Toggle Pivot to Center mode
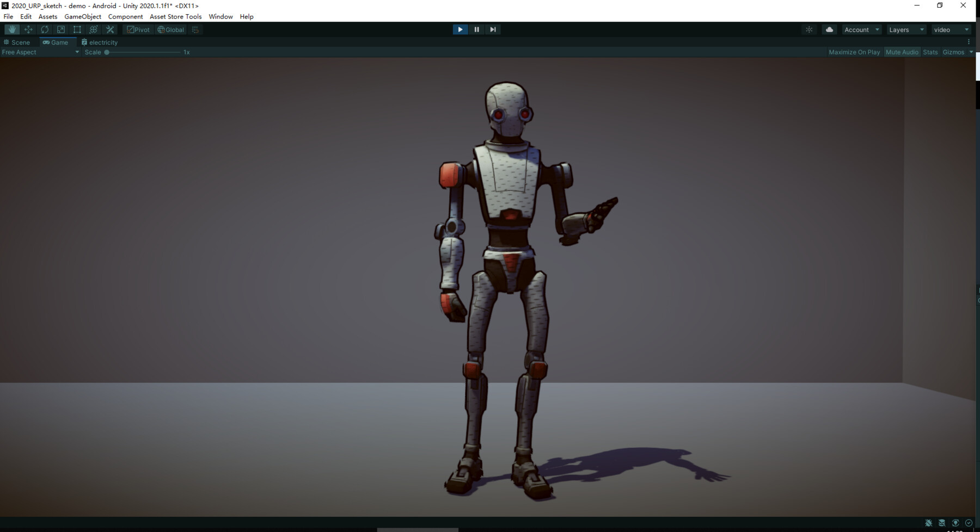 pos(138,29)
